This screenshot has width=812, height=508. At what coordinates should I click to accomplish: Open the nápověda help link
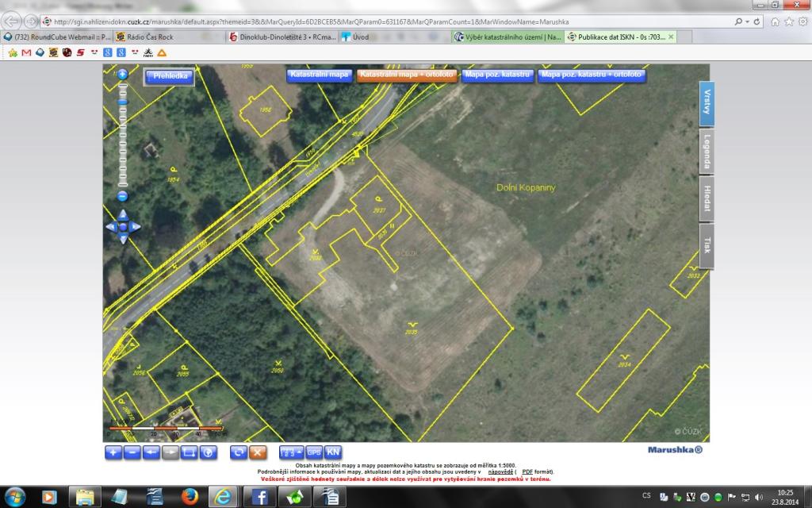tap(500, 471)
